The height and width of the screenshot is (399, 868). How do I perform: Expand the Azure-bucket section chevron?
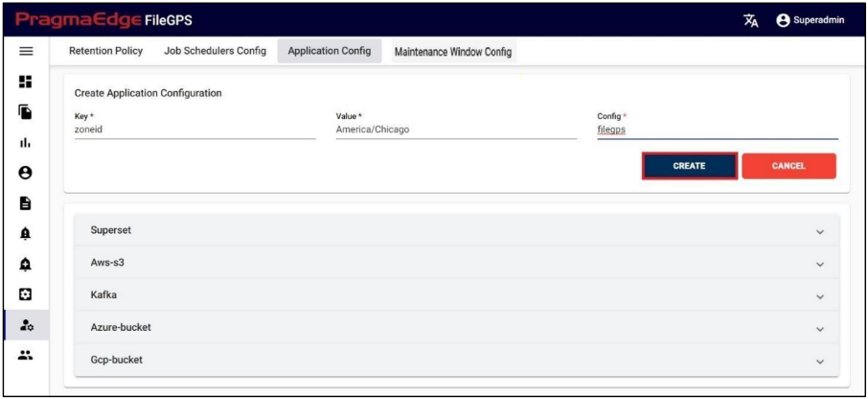pos(820,329)
